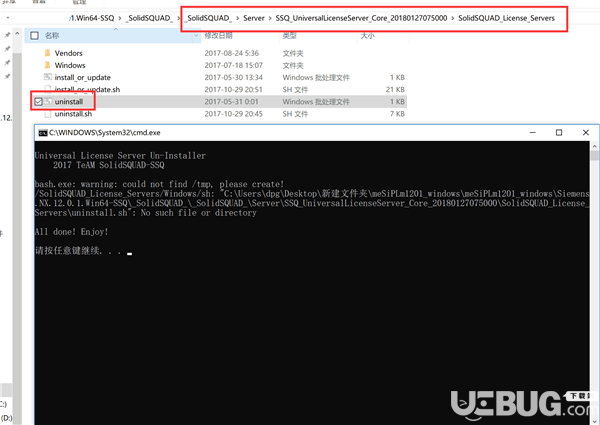The width and height of the screenshot is (600, 425).
Task: Click the second quick access pin icon
Action: click(x=7, y=49)
